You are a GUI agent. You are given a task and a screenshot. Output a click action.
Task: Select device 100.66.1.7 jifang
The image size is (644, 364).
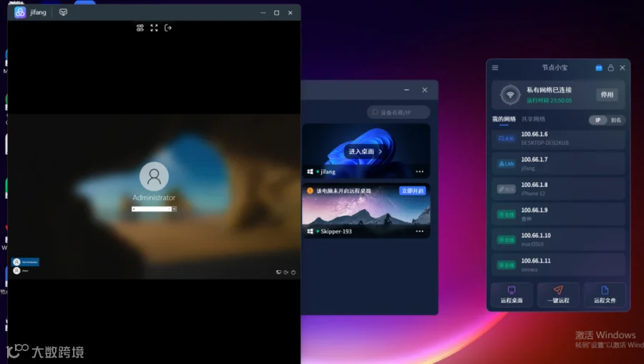558,163
